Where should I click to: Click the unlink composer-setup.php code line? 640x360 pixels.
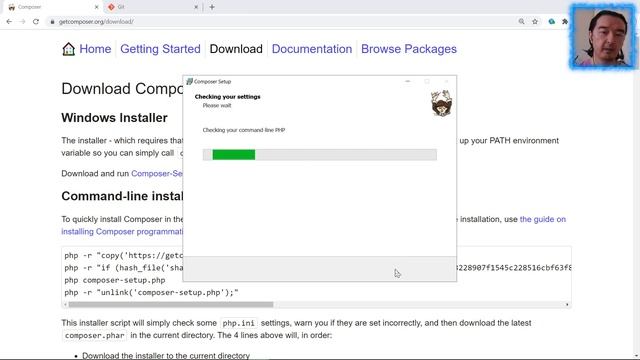click(x=151, y=293)
